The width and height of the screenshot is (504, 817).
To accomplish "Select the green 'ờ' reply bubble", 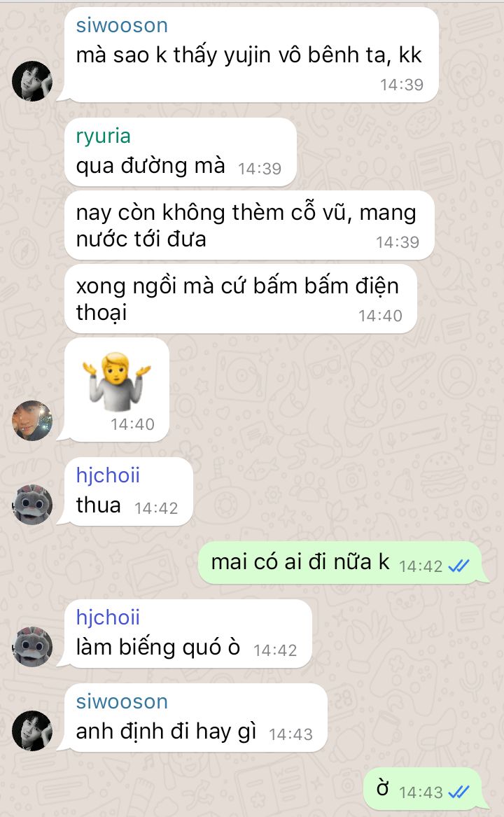I will pos(422,789).
